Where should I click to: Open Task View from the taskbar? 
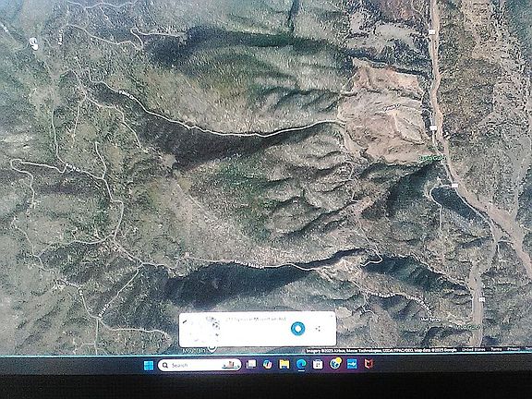click(x=251, y=365)
